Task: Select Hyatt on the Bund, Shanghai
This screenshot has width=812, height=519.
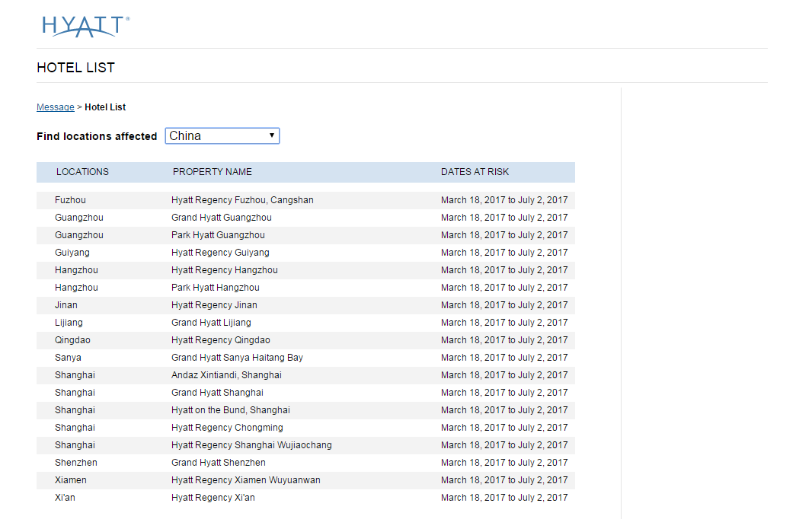Action: click(230, 410)
